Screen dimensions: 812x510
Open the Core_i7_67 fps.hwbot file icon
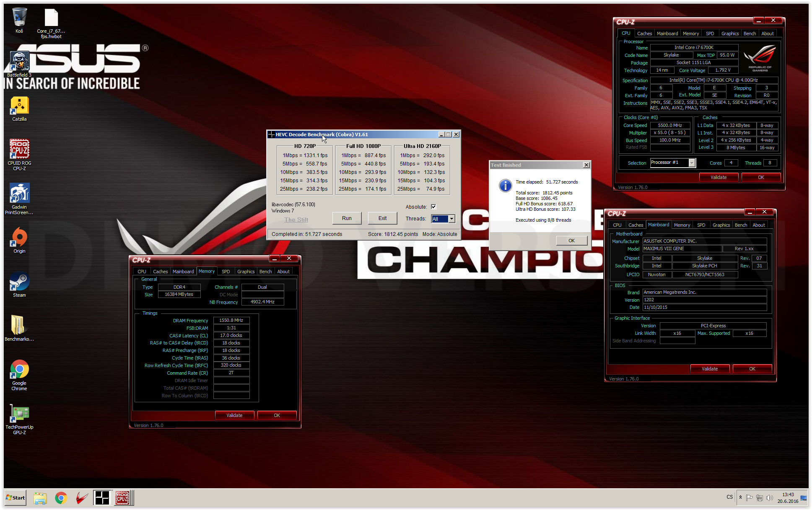tap(51, 23)
